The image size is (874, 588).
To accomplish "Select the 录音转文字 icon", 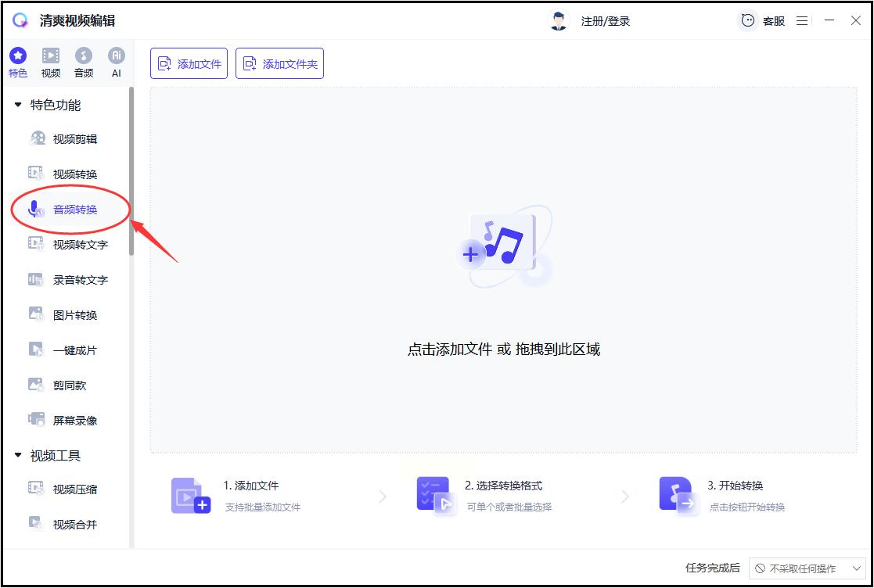I will point(37,279).
